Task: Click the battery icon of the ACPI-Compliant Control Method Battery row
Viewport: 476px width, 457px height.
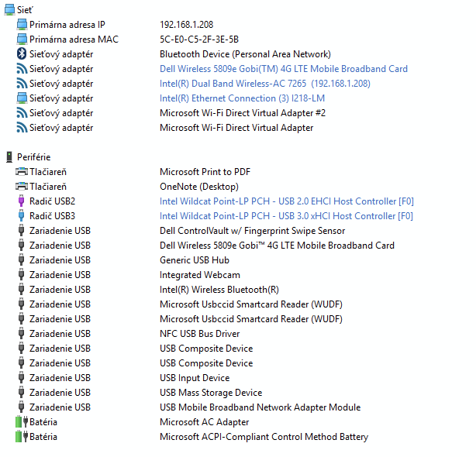Action: pos(22,437)
